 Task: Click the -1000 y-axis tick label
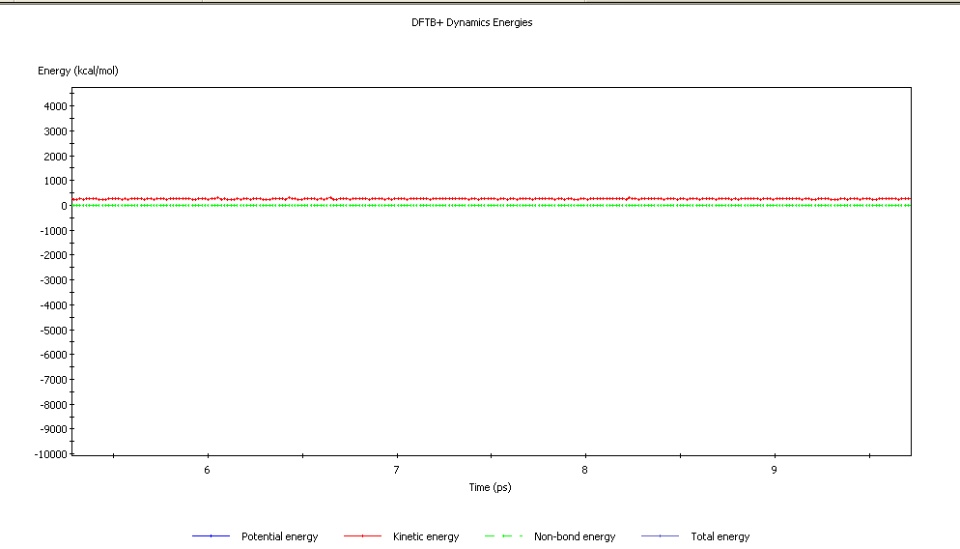(53, 231)
